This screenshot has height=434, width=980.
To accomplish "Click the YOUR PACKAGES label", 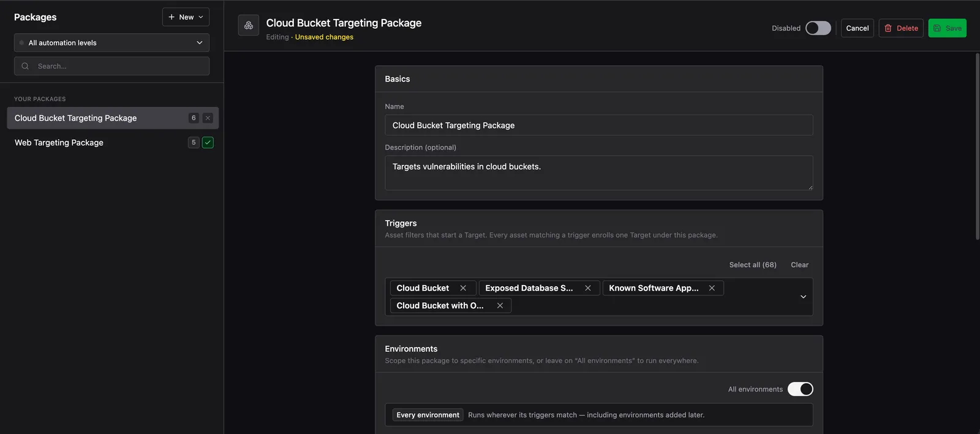I will [40, 99].
